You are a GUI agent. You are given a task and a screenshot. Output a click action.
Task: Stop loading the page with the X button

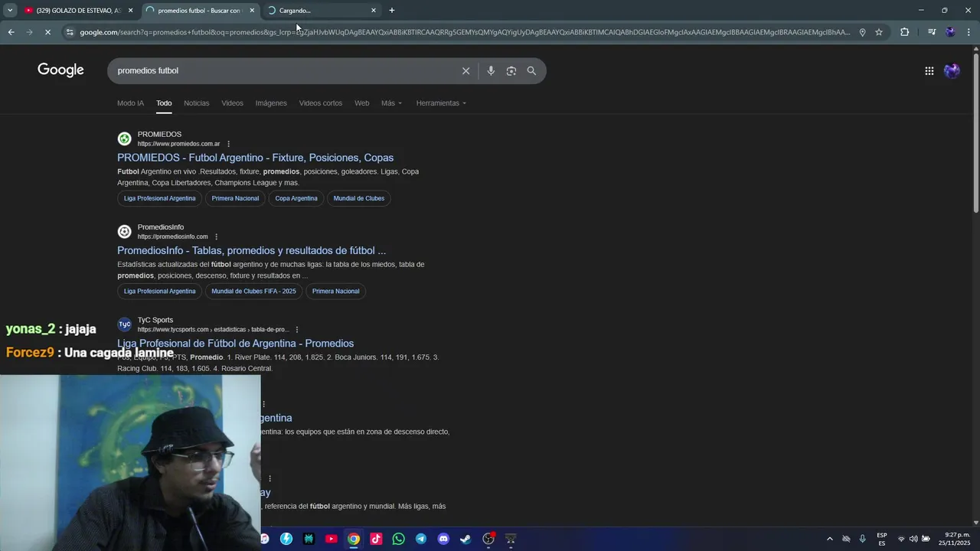tap(47, 32)
